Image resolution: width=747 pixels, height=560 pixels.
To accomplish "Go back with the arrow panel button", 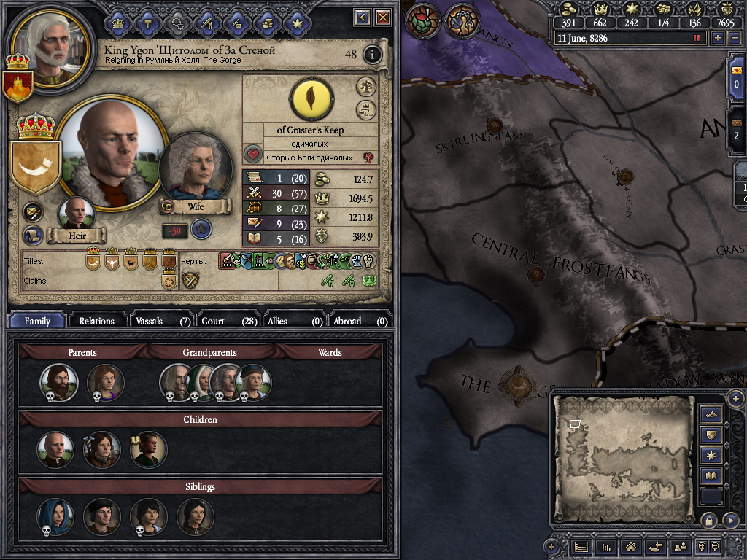I will [363, 17].
